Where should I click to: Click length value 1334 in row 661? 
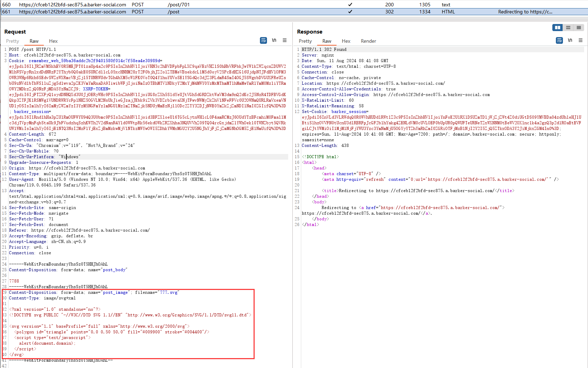pos(425,12)
